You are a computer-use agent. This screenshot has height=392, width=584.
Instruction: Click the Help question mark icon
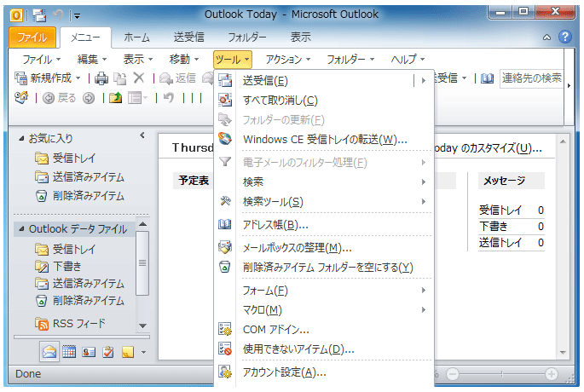(565, 37)
